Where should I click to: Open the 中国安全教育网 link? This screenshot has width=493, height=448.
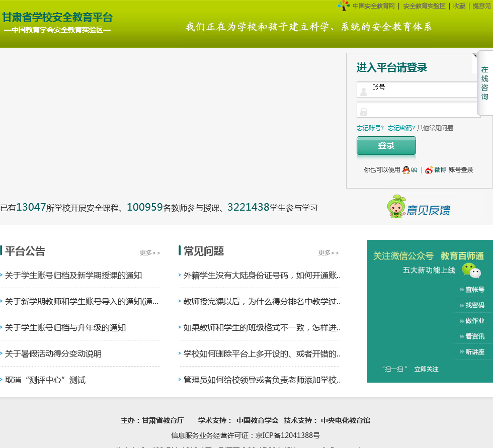point(373,6)
